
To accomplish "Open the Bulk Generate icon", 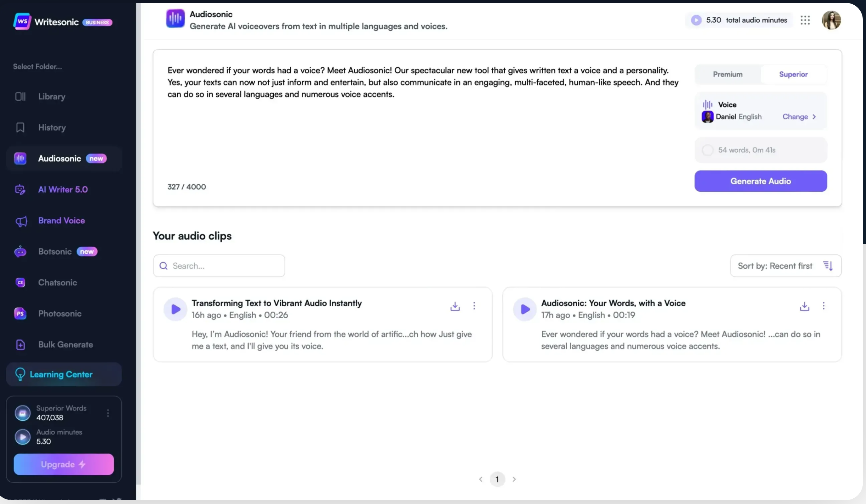I will point(20,345).
